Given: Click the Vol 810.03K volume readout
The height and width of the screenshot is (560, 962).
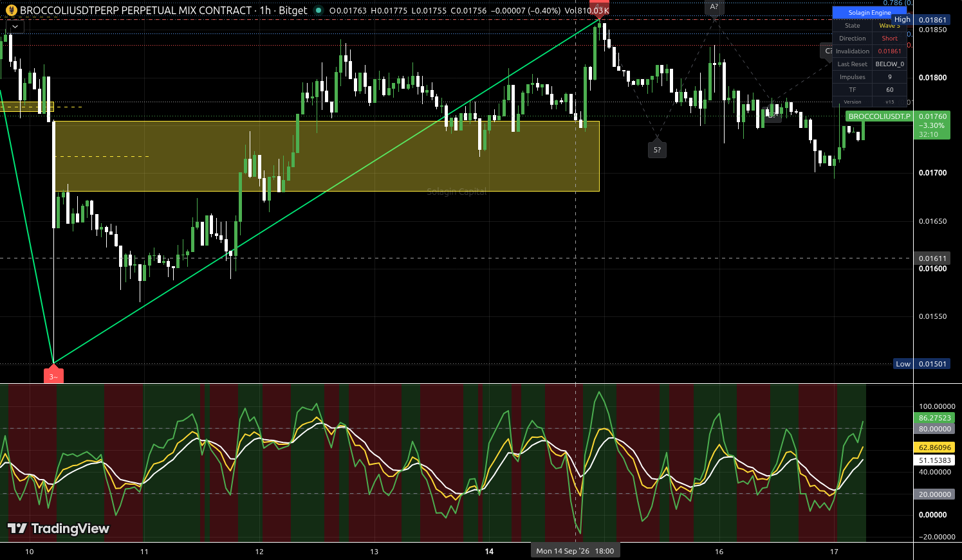Looking at the screenshot, I should point(587,10).
